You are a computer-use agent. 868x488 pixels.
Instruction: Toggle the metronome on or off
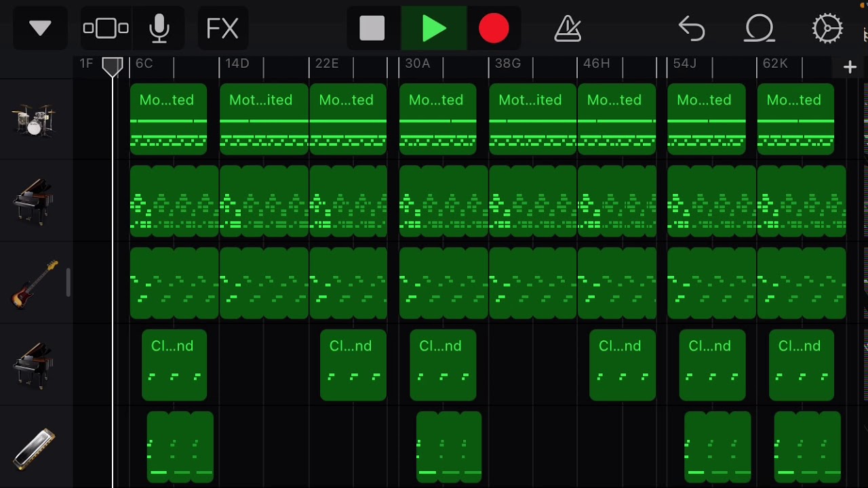tap(568, 28)
